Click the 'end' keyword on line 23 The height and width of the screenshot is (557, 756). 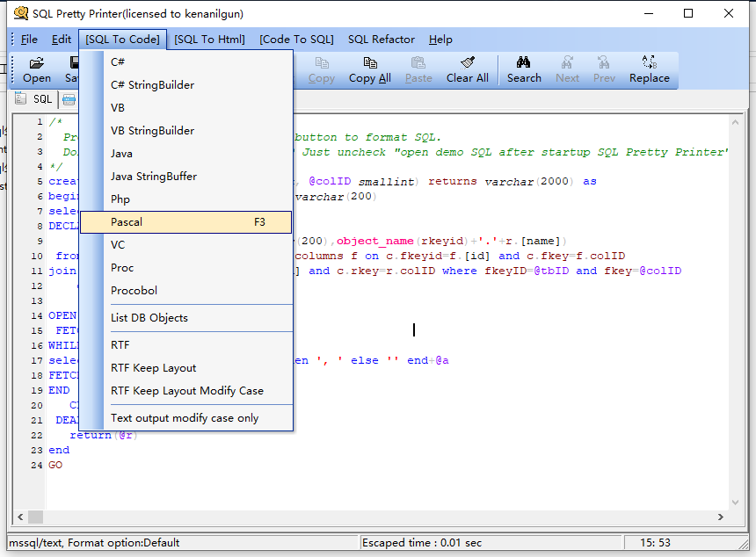(59, 451)
